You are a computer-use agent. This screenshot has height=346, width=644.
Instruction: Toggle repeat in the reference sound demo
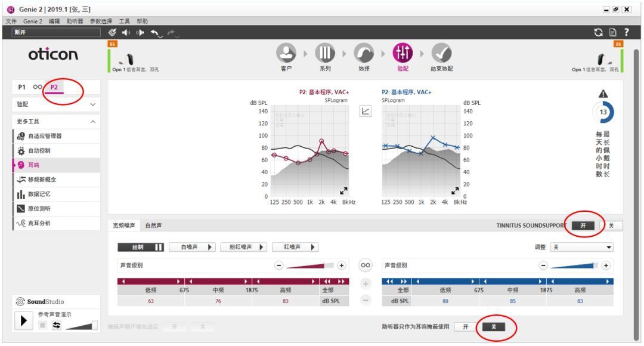(57, 325)
